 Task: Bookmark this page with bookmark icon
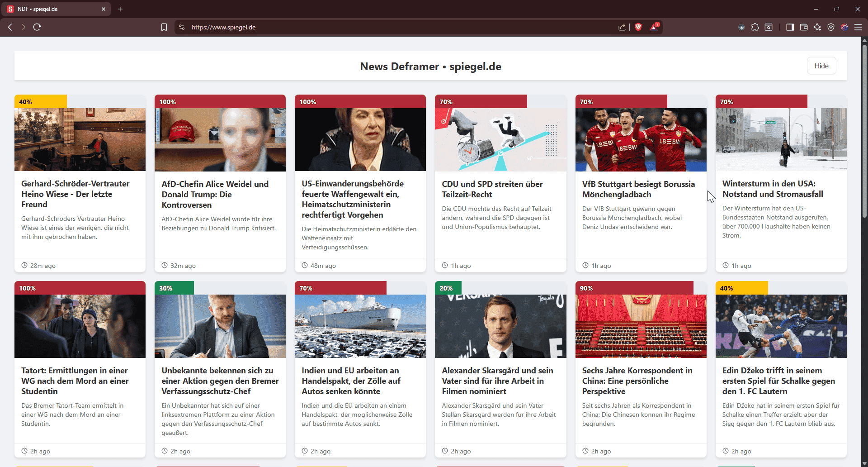coord(164,27)
